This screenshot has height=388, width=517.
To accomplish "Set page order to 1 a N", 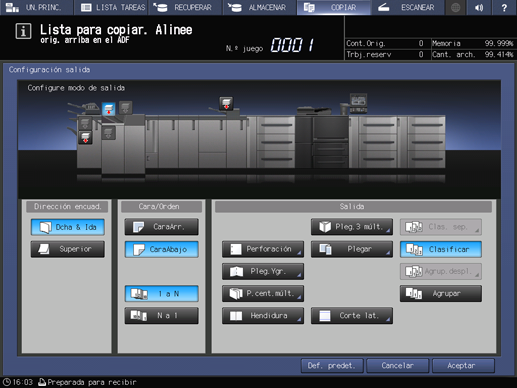I will 162,294.
